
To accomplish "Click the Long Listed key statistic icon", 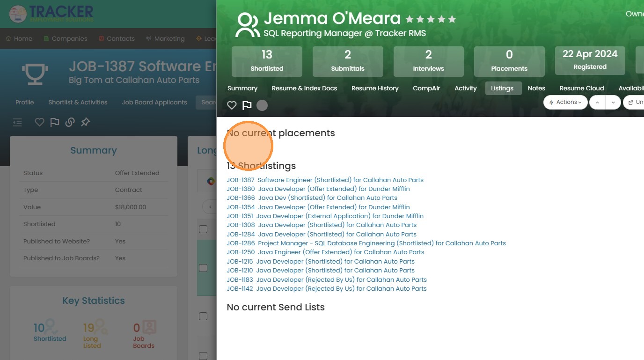I will (x=102, y=327).
